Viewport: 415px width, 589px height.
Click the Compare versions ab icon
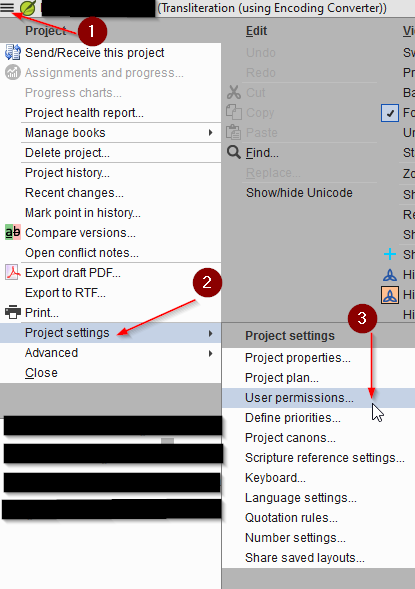pos(13,233)
